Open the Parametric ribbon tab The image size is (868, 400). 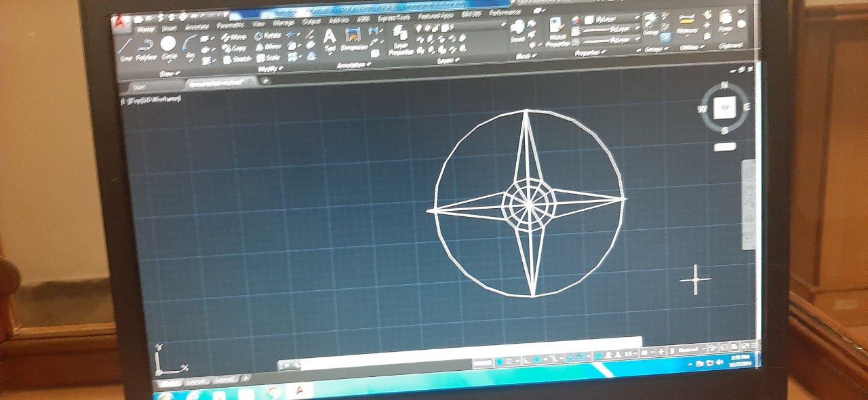tap(231, 25)
